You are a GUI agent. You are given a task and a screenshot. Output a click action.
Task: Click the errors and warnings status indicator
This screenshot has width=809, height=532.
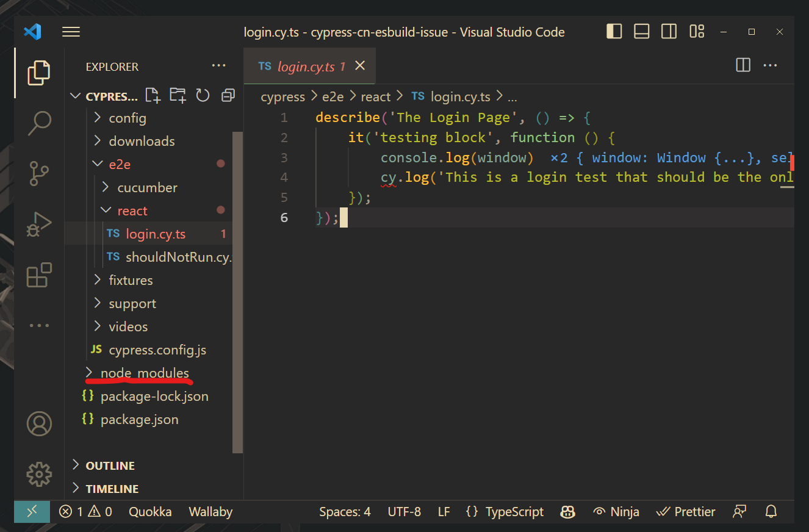[x=85, y=511]
